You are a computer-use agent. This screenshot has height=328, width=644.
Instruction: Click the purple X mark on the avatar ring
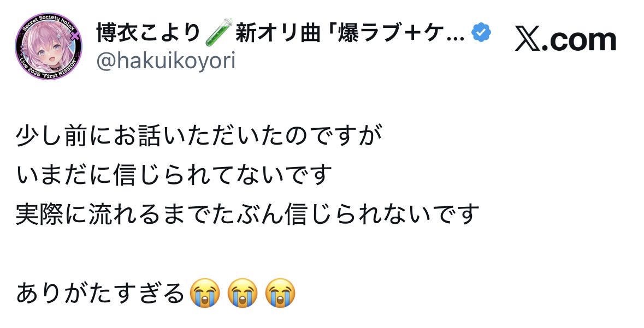[75, 35]
